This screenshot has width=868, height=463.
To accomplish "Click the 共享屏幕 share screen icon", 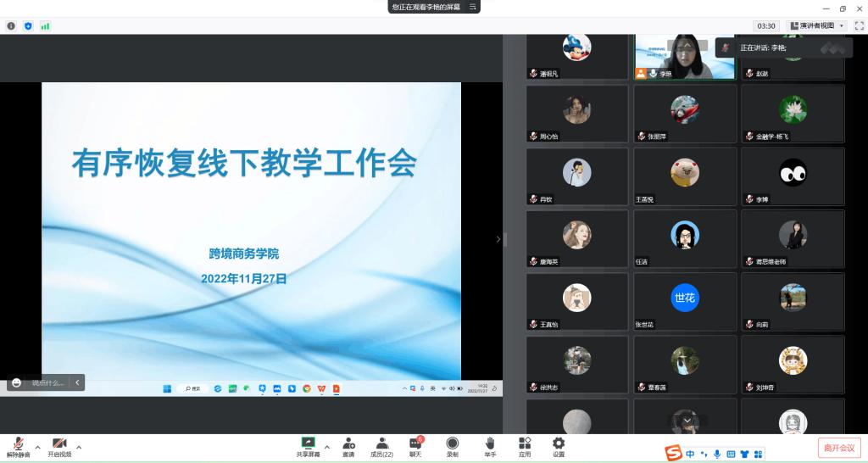I will click(308, 446).
